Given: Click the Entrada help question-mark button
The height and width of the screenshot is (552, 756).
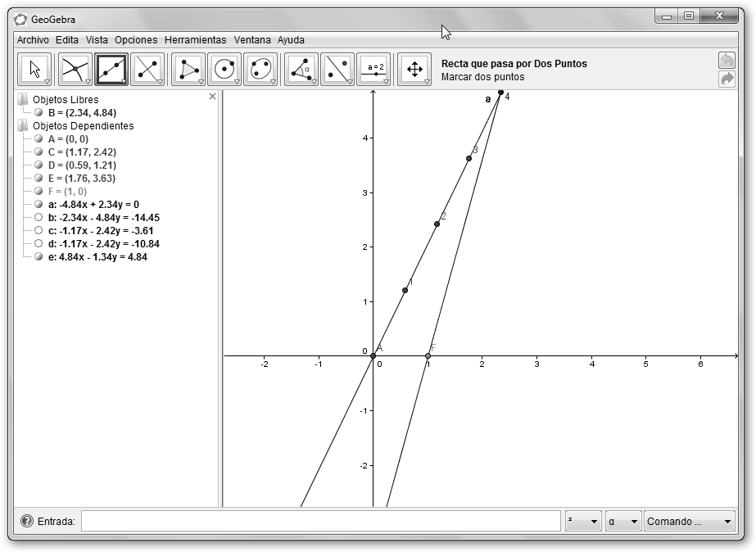Looking at the screenshot, I should (27, 521).
